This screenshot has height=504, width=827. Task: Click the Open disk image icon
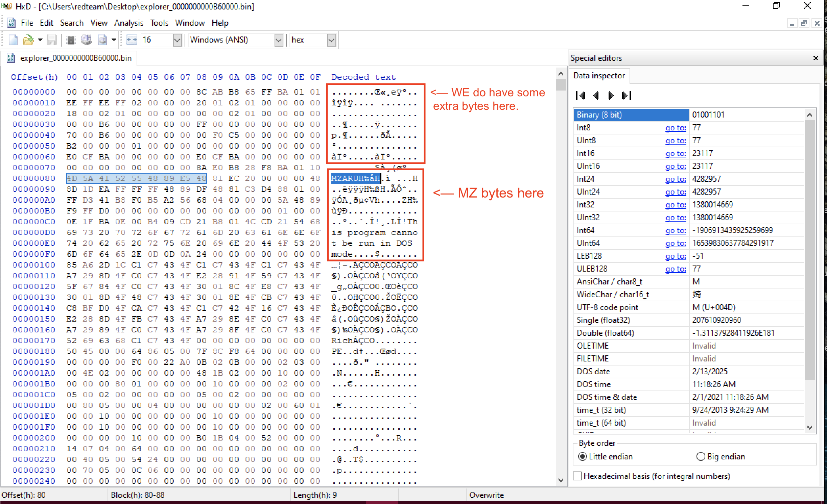pos(102,40)
